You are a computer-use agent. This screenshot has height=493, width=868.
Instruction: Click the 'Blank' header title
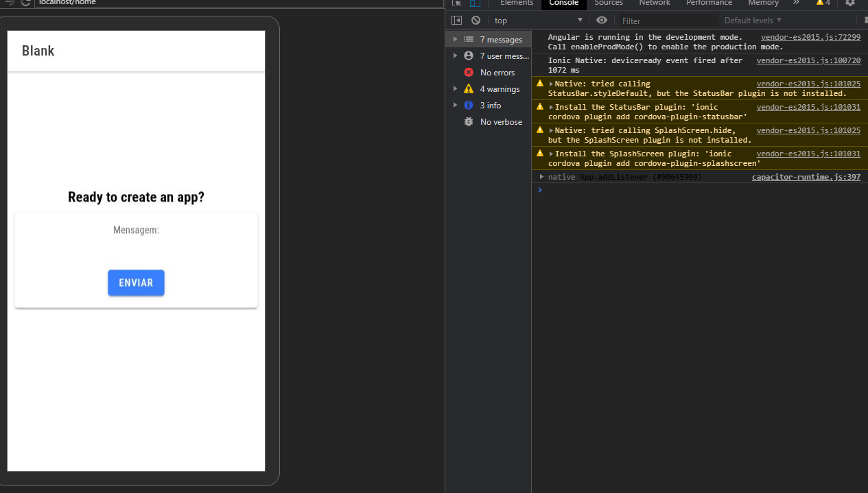tap(38, 51)
